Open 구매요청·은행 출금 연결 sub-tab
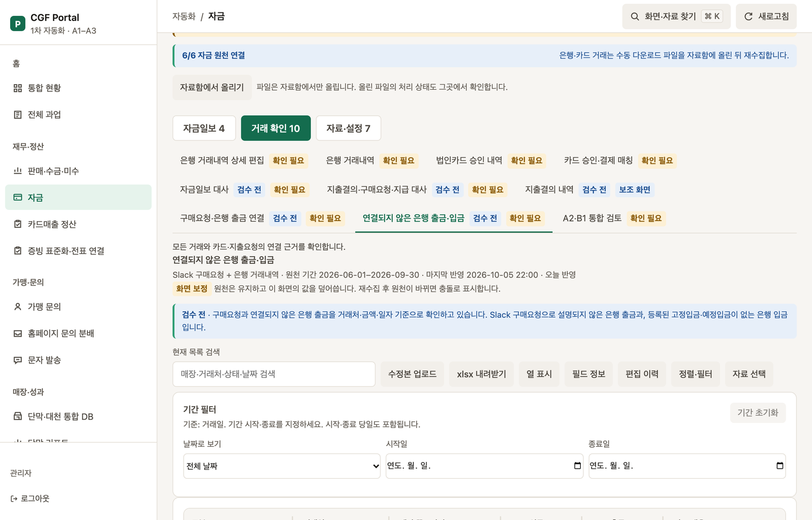Viewport: 812px width, 520px height. tap(262, 218)
